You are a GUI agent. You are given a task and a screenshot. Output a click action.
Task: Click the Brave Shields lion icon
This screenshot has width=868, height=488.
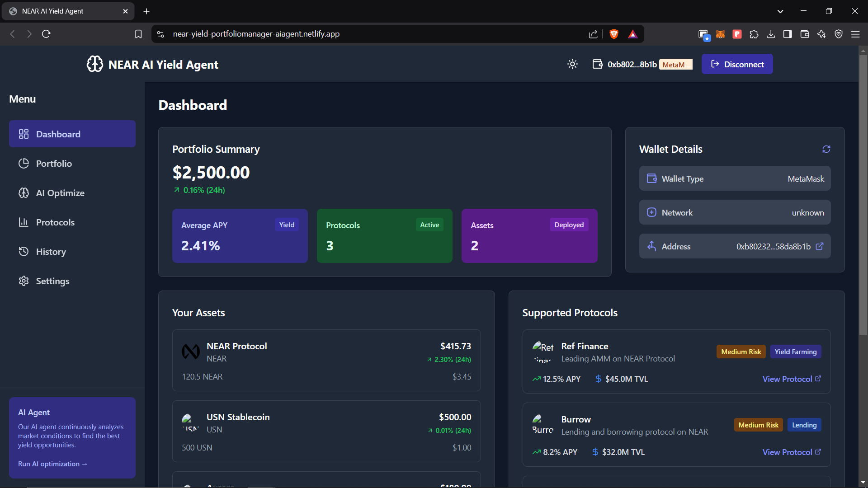click(614, 34)
